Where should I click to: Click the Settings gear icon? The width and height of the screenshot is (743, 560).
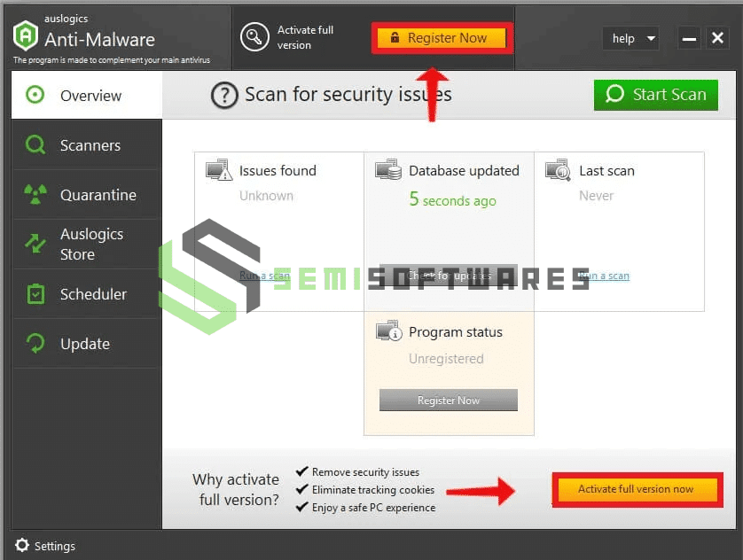click(x=22, y=545)
